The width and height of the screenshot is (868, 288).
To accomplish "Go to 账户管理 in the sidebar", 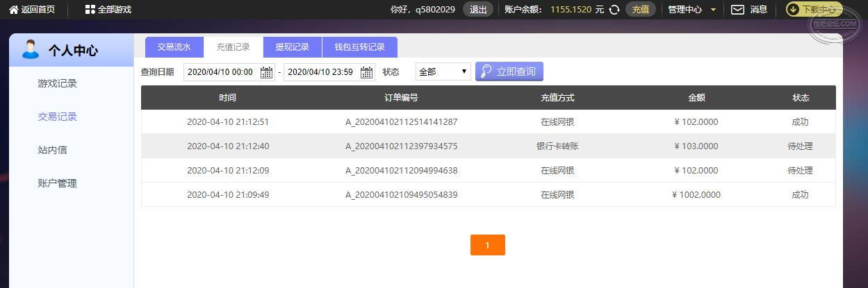I will (x=57, y=183).
